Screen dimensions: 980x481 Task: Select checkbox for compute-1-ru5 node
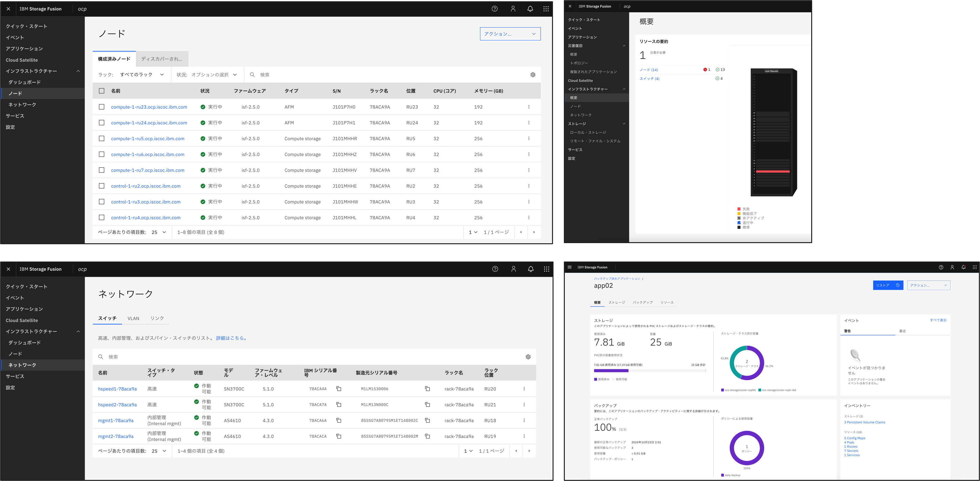tap(102, 138)
